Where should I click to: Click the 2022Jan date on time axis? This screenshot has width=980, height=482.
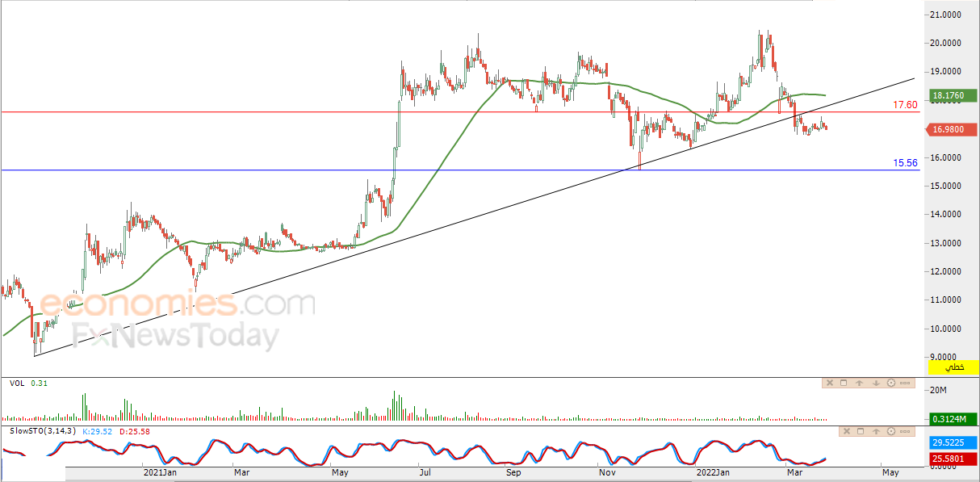(x=714, y=472)
